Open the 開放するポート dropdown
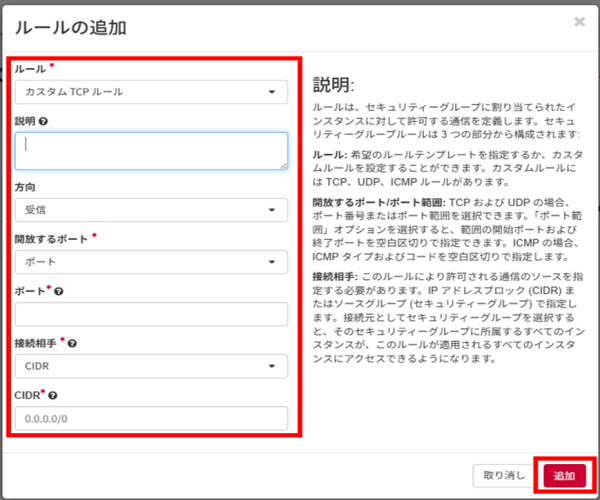 coord(151,262)
